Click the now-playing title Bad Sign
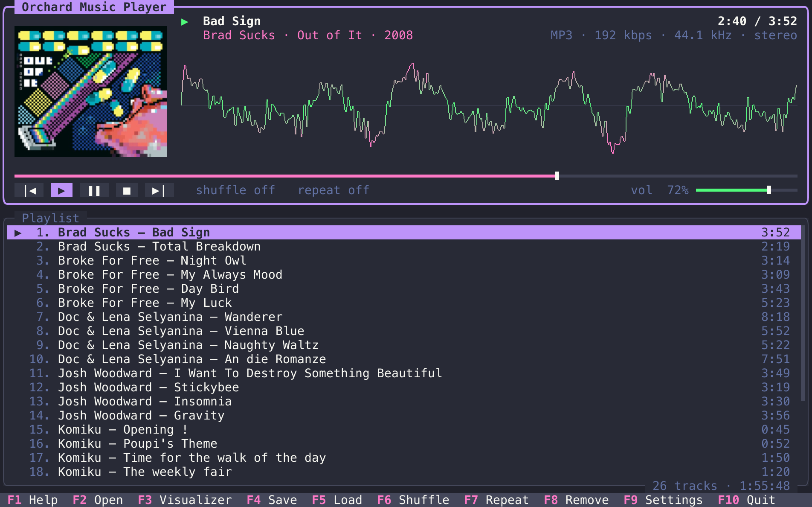812x507 pixels. pos(232,21)
